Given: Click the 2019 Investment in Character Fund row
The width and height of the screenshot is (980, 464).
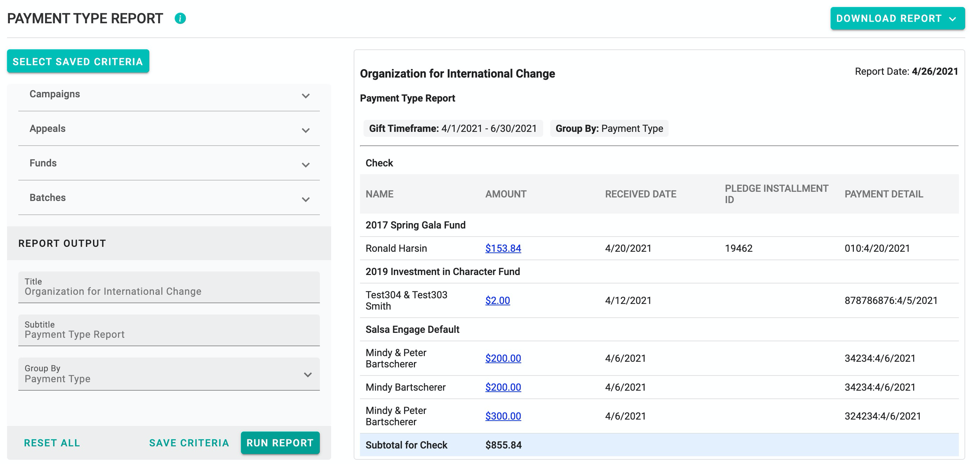Looking at the screenshot, I should (x=659, y=271).
